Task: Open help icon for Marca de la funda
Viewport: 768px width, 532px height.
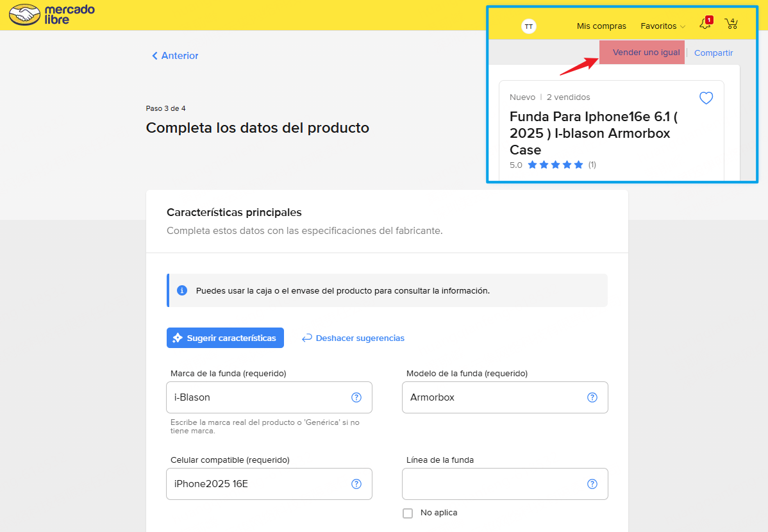Action: pos(356,397)
